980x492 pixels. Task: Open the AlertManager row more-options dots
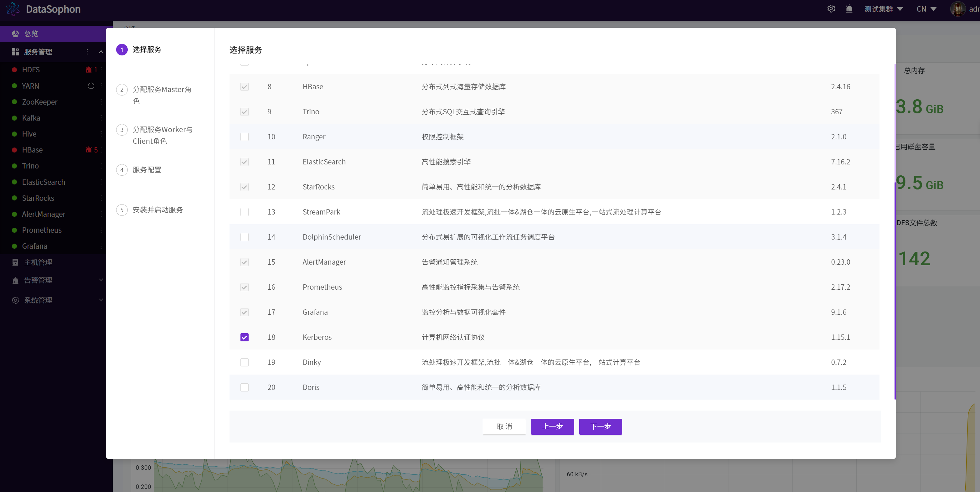[101, 214]
